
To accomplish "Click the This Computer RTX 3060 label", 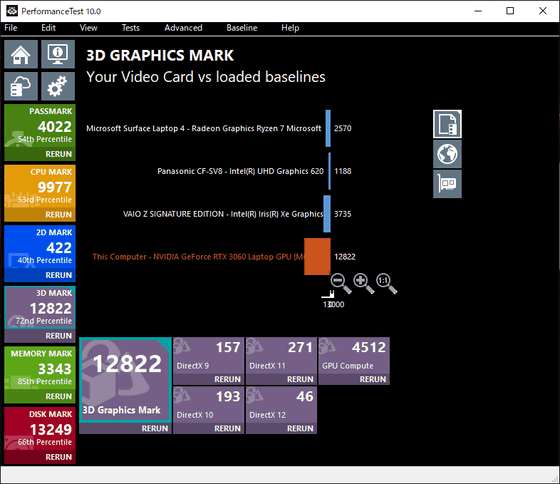I will (198, 257).
